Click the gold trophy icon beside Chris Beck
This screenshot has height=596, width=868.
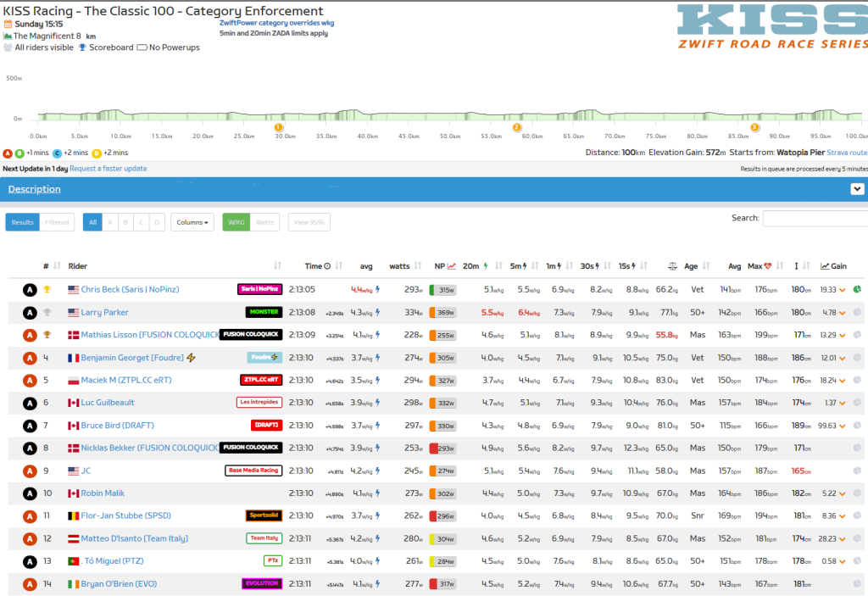coord(47,290)
